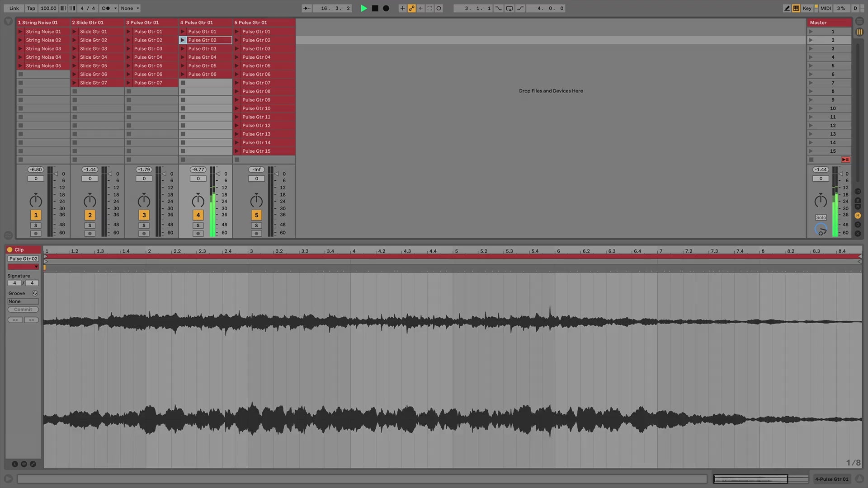Open the clip color dropdown
The image size is (868, 488).
(x=23, y=267)
